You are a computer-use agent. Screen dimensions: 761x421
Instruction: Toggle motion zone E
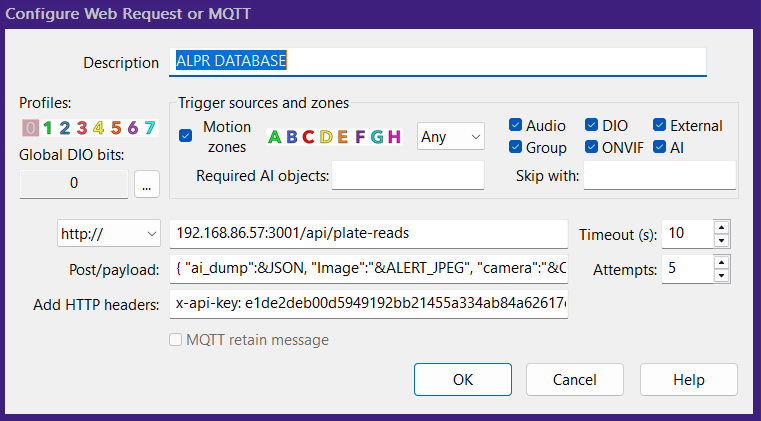[342, 137]
